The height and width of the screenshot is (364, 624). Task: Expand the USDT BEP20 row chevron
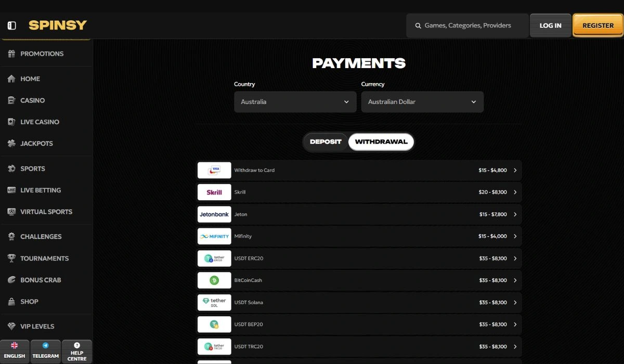click(x=515, y=324)
